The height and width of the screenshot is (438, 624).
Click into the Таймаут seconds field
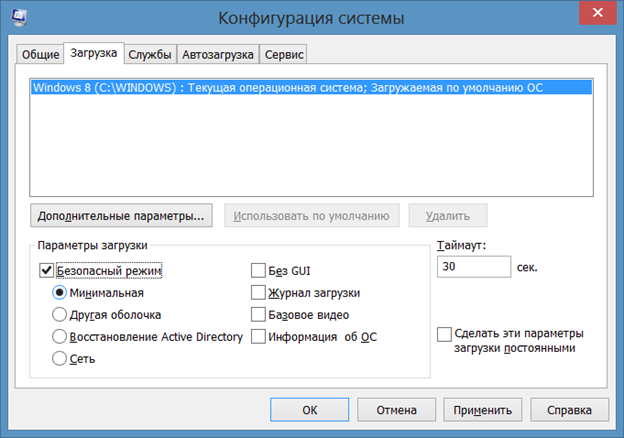pos(473,268)
